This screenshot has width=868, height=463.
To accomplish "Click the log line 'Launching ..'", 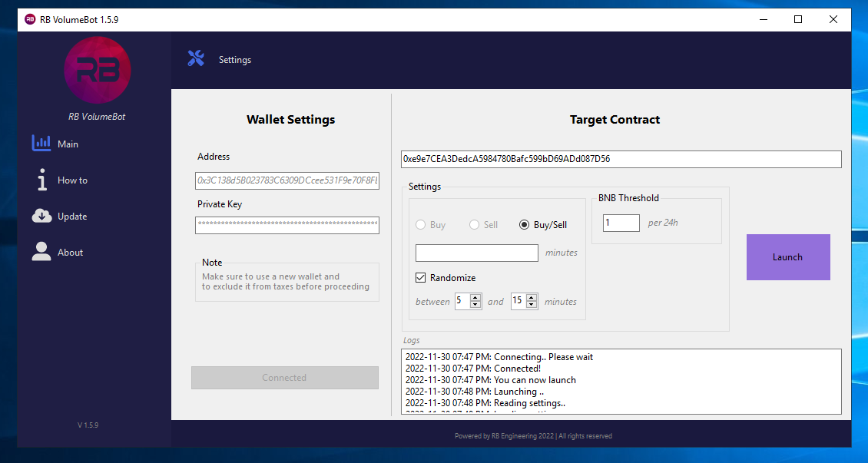I will click(475, 392).
